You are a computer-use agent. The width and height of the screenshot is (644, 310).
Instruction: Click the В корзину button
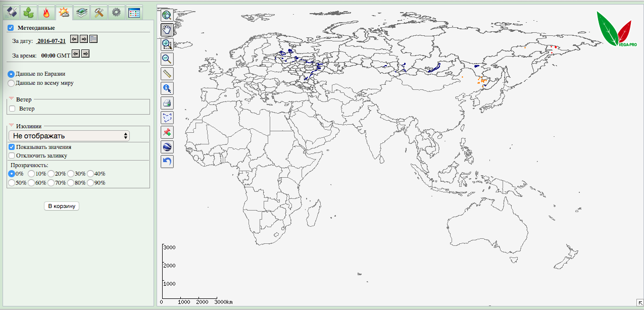62,206
